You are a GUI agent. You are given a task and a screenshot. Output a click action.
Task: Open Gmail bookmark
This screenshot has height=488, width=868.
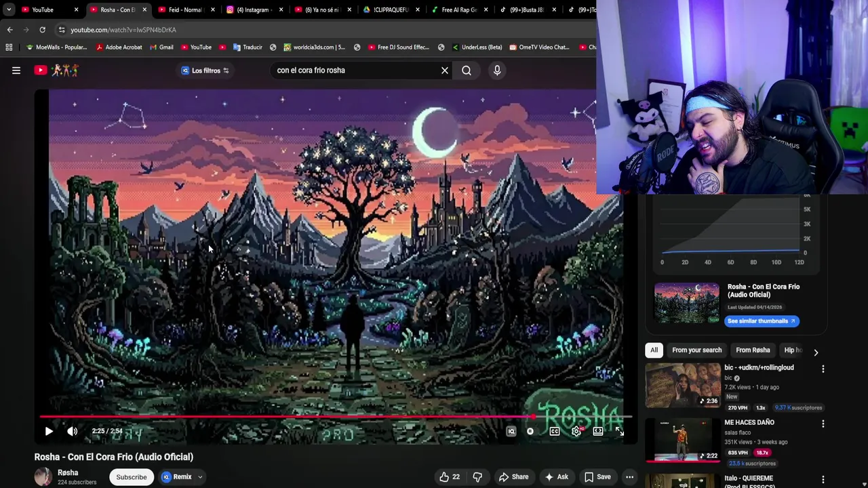161,47
